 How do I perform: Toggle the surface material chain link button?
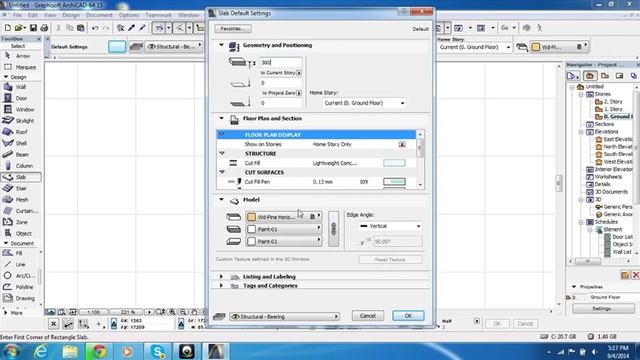click(333, 229)
